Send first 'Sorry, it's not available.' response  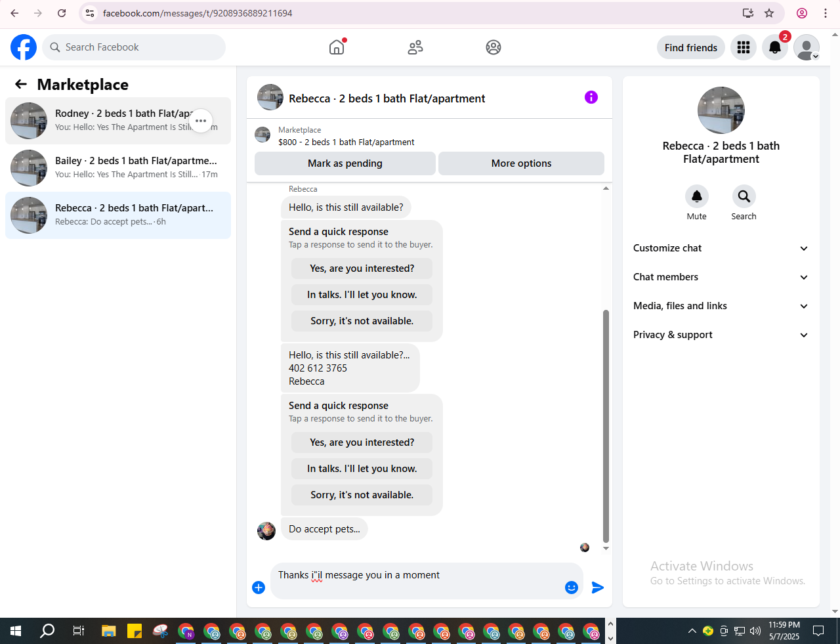(x=362, y=321)
